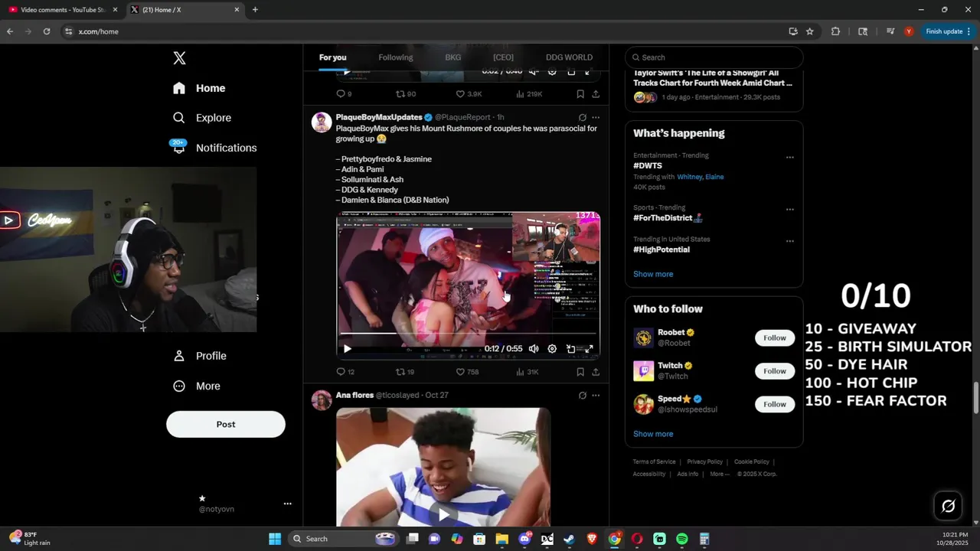Screen dimensions: 980x551
Task: Open the #DWTS trending topic
Action: pyautogui.click(x=648, y=166)
